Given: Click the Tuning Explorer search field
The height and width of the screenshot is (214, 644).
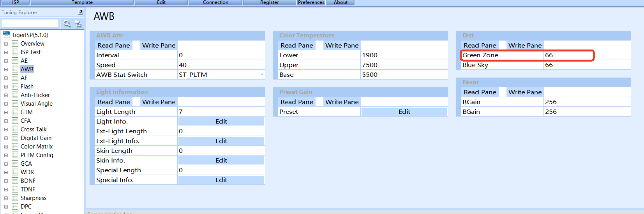Looking at the screenshot, I should tap(30, 24).
